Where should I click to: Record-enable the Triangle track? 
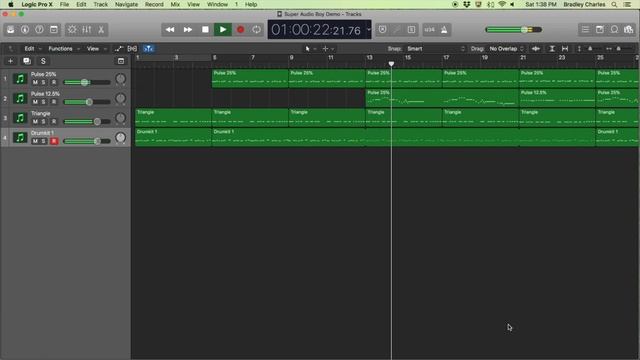click(x=53, y=121)
